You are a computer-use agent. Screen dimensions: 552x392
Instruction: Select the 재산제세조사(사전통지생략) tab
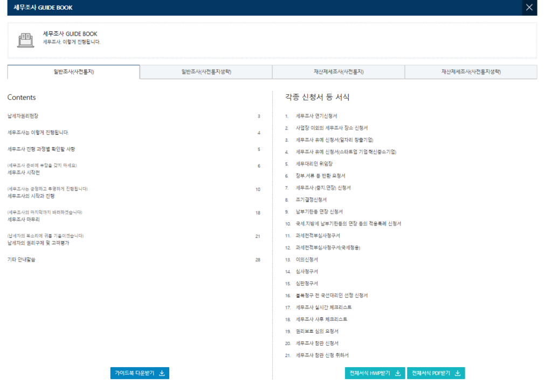click(471, 72)
